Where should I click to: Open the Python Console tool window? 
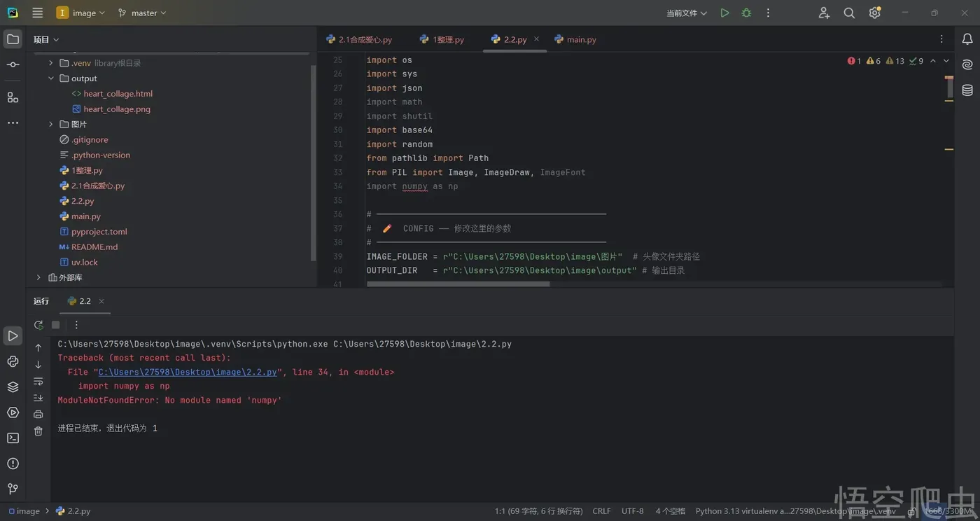click(x=13, y=361)
